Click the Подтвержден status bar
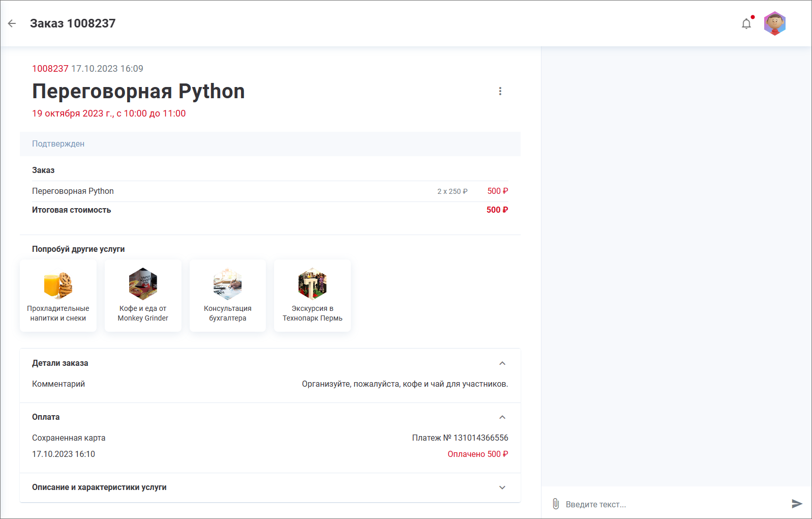Viewport: 812px width, 519px height. click(270, 144)
